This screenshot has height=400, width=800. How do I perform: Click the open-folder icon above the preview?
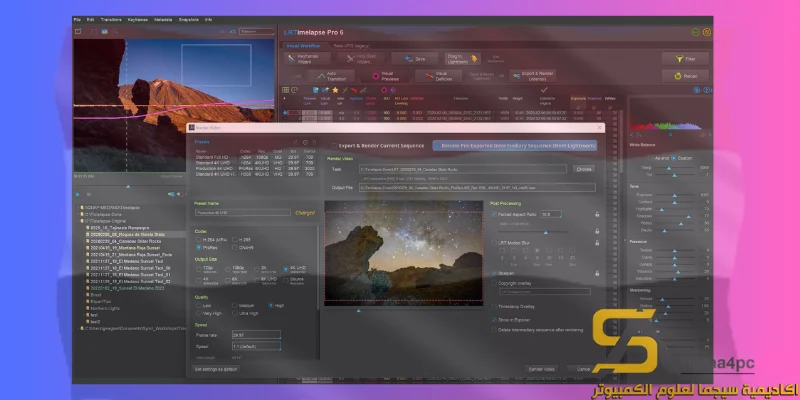pyautogui.click(x=78, y=31)
